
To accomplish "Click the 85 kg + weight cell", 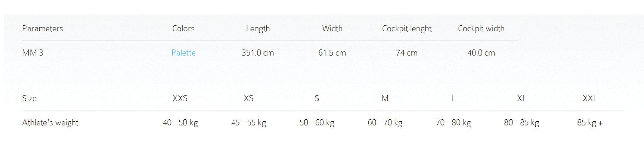I will (x=590, y=123).
